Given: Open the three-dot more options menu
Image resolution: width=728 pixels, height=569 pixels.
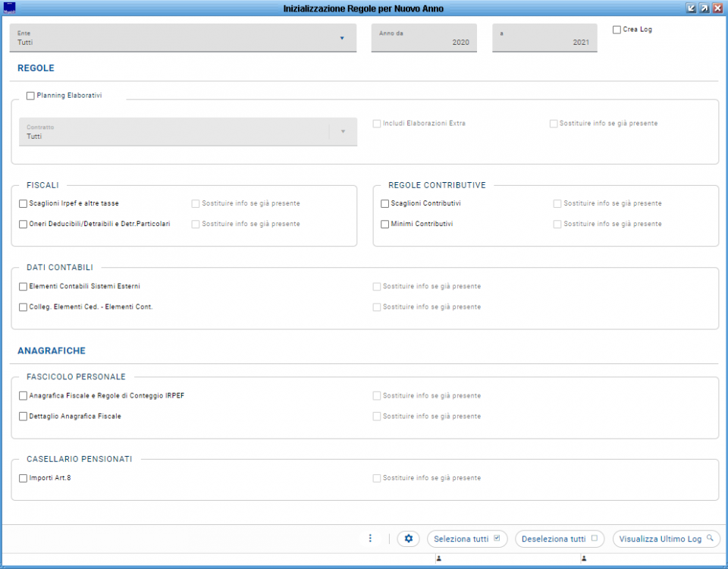Looking at the screenshot, I should pos(370,539).
